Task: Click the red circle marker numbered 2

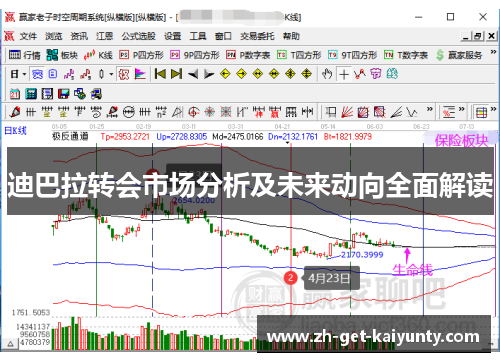Action: click(291, 278)
